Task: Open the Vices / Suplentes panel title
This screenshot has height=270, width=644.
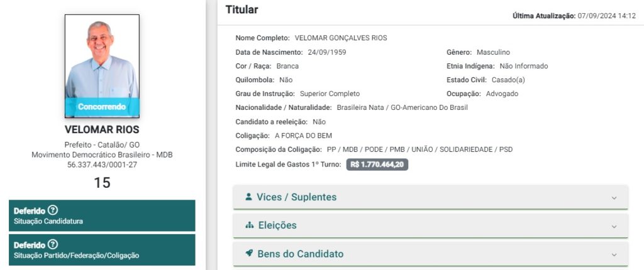Action: [296, 197]
